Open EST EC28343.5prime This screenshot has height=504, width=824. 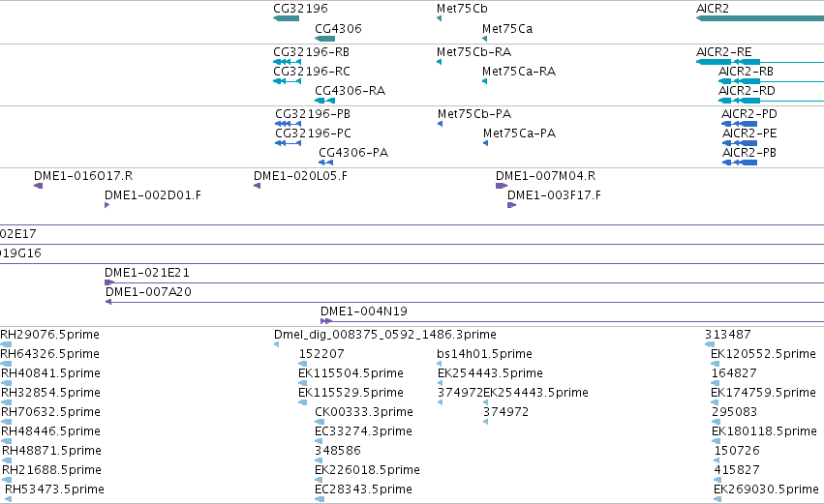tap(363, 489)
